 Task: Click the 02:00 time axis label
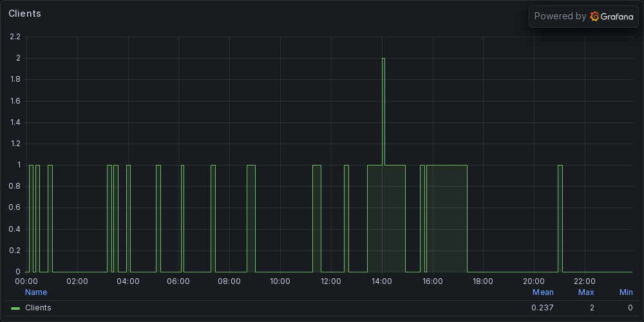point(77,281)
